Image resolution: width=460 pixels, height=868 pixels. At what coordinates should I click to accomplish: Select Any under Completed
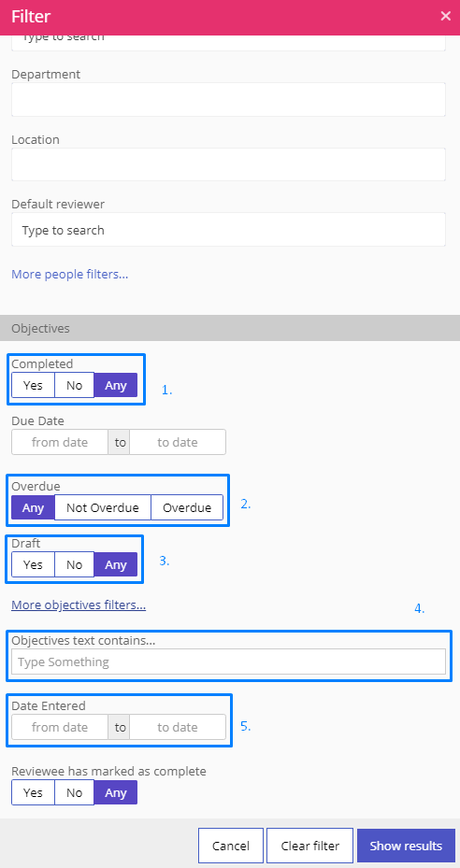click(116, 385)
